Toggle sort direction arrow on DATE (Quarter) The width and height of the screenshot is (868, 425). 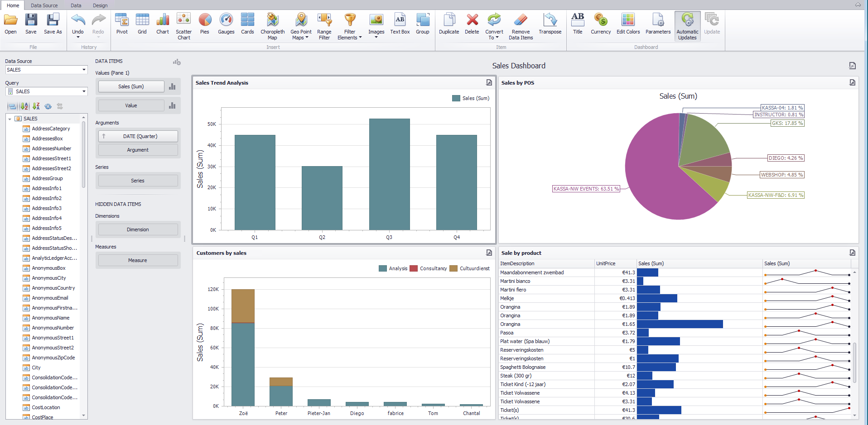[104, 136]
